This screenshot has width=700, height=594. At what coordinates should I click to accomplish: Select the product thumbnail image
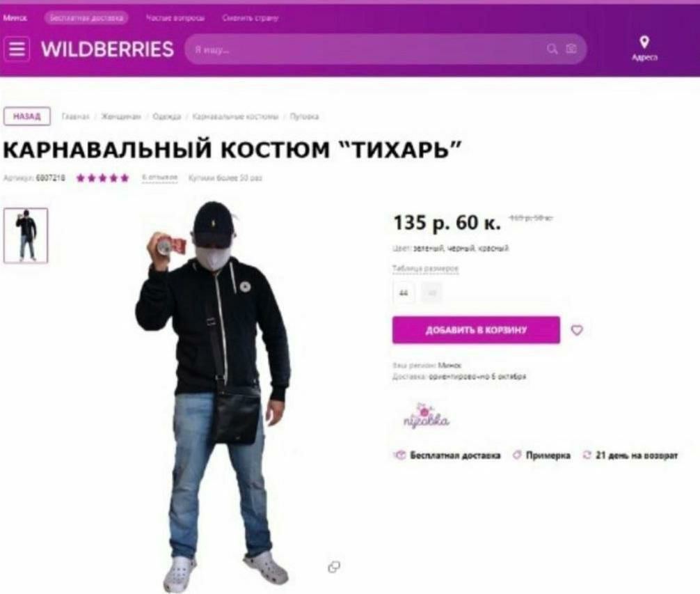(x=26, y=235)
